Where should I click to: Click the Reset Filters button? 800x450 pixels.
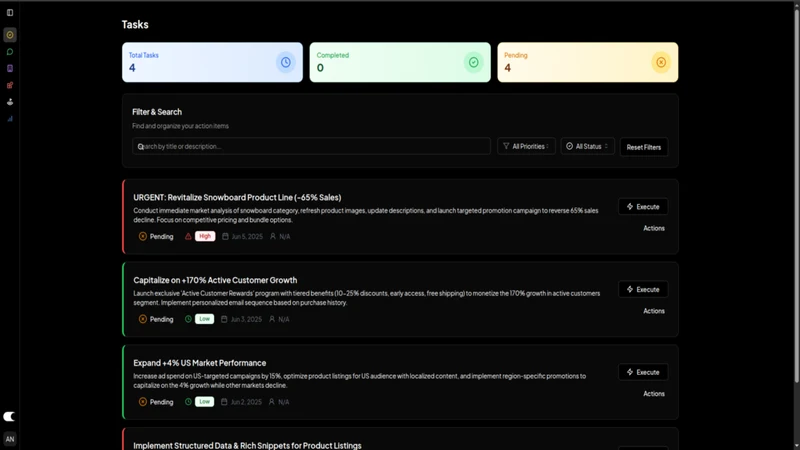(643, 147)
